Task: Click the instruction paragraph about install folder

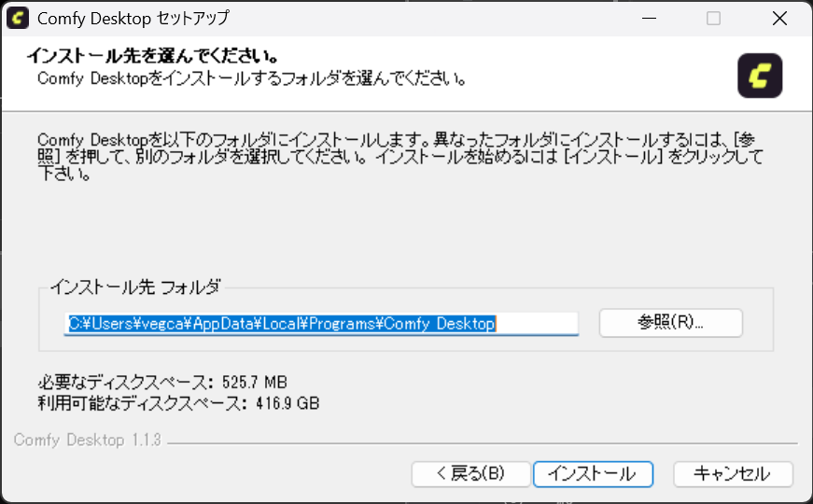Action: pos(400,156)
